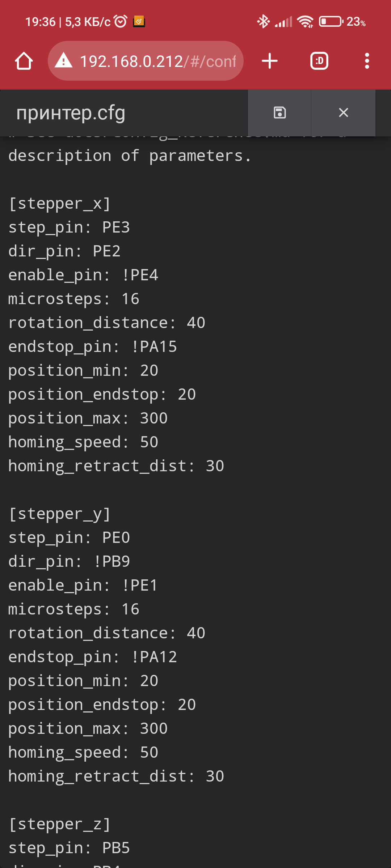This screenshot has height=868, width=391.
Task: Tap the alarm clock status icon
Action: click(x=121, y=22)
